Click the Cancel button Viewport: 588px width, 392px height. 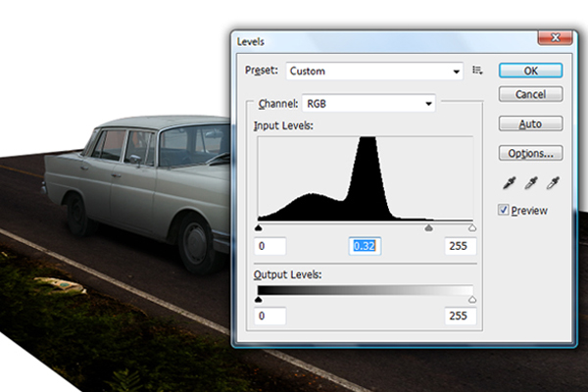pyautogui.click(x=530, y=94)
